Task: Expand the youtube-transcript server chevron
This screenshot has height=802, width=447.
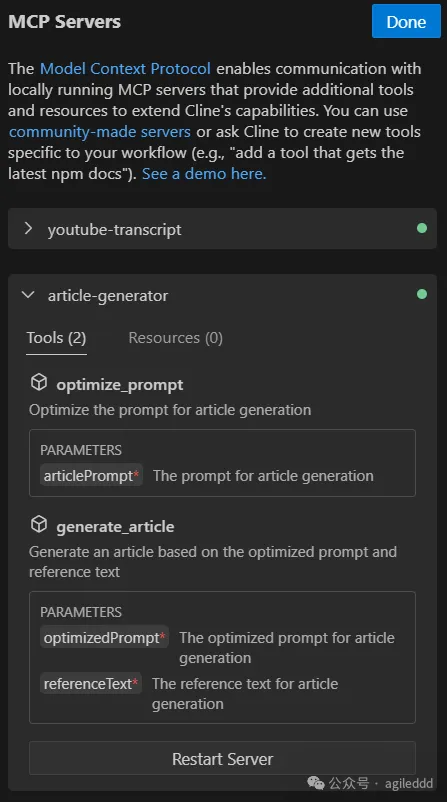Action: pos(29,228)
